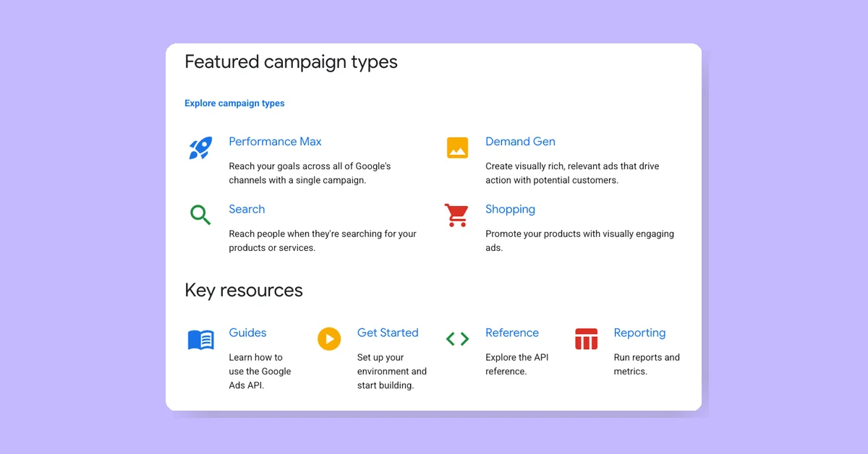Open the Reference resource link

[x=512, y=333]
